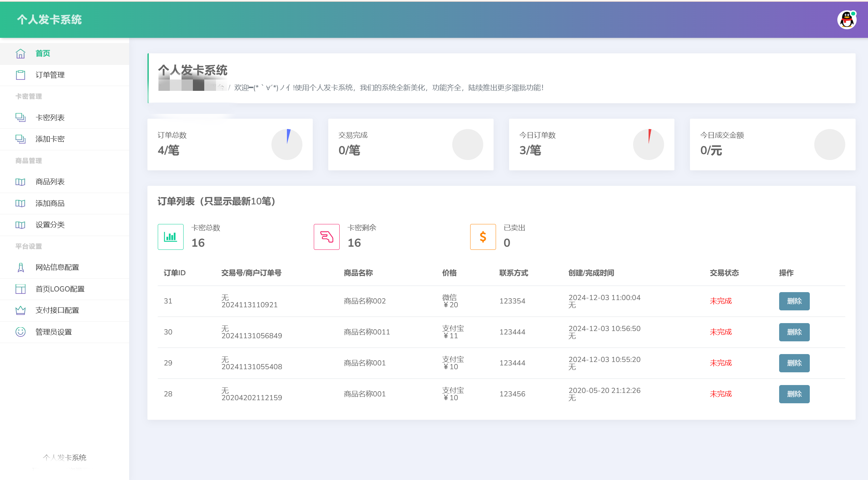The image size is (868, 480).
Task: Click the 4/笔 order total value
Action: click(168, 150)
